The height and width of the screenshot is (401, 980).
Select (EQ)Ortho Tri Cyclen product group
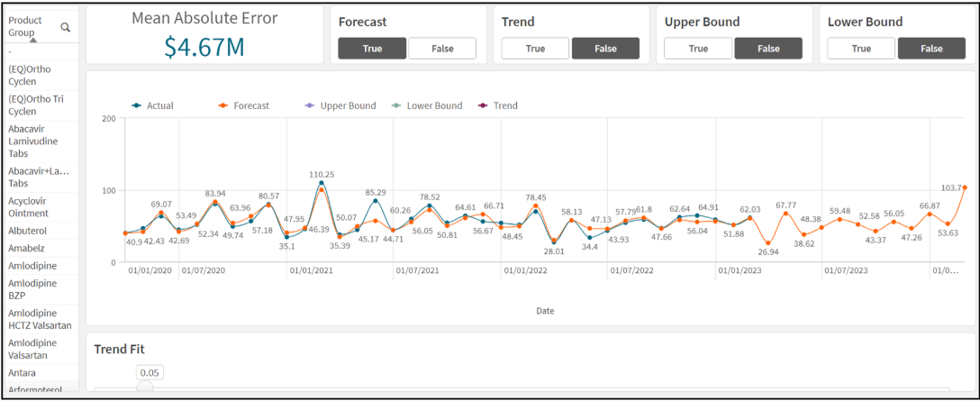coord(40,105)
